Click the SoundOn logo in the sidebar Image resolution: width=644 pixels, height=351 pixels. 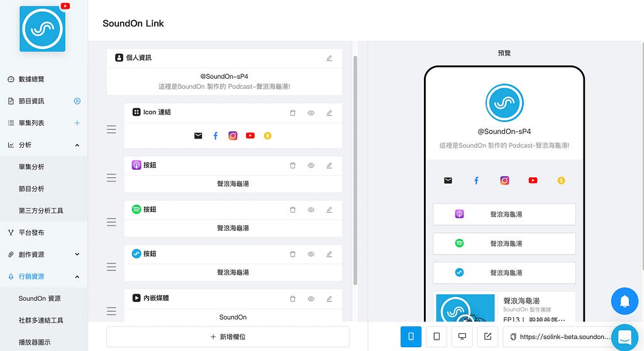(x=42, y=29)
